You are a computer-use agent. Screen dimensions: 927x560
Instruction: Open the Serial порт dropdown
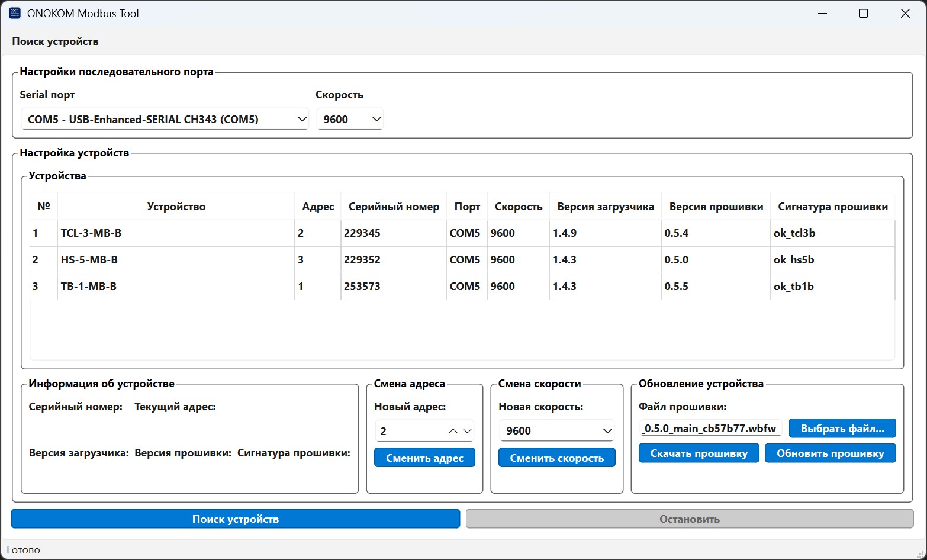pyautogui.click(x=165, y=119)
